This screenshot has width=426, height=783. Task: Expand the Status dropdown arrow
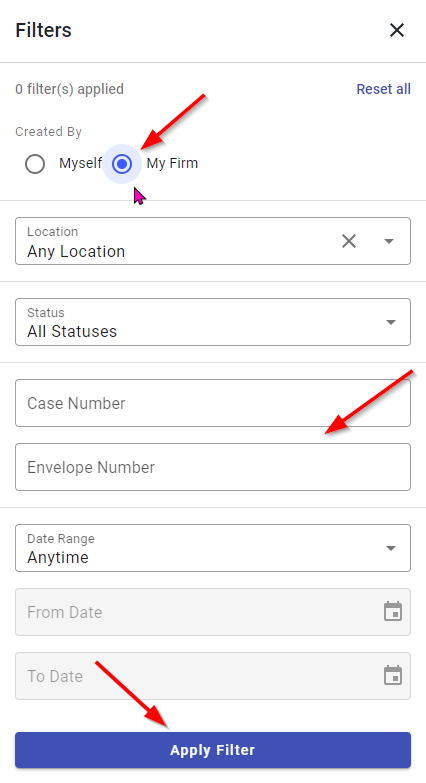click(x=391, y=322)
